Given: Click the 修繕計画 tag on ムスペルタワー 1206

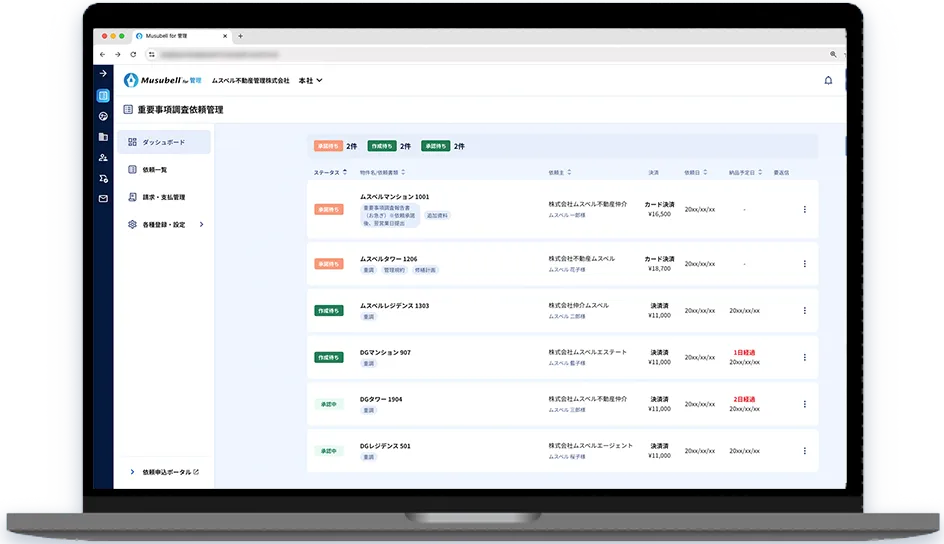Looking at the screenshot, I should pos(425,270).
